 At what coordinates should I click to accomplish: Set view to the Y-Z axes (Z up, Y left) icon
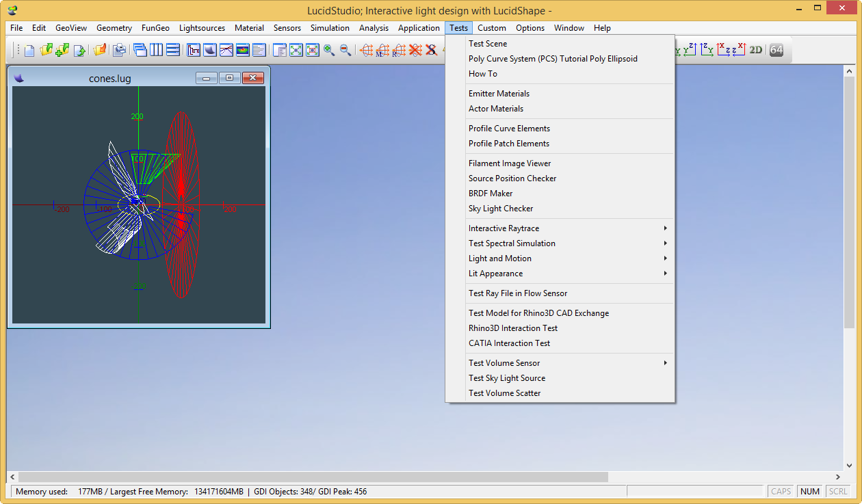690,50
